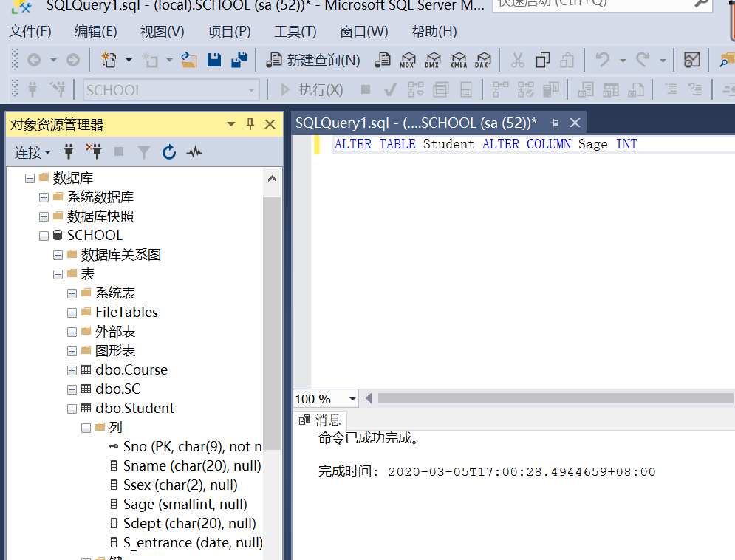Click the Stop executing square icon
The image size is (735, 560).
coord(366,89)
